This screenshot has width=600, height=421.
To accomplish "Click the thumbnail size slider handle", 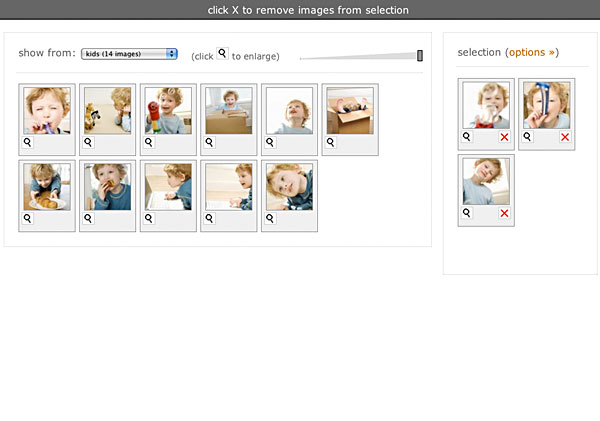I will click(x=420, y=56).
